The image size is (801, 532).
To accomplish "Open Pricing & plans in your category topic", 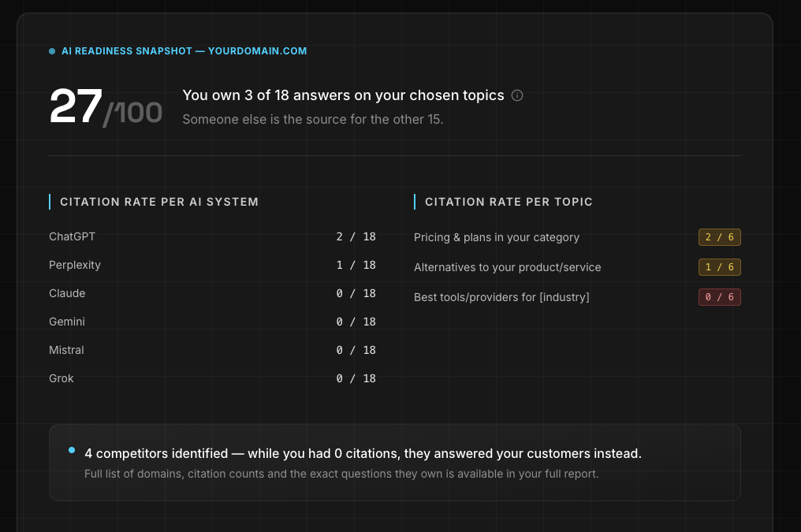I will click(x=497, y=237).
